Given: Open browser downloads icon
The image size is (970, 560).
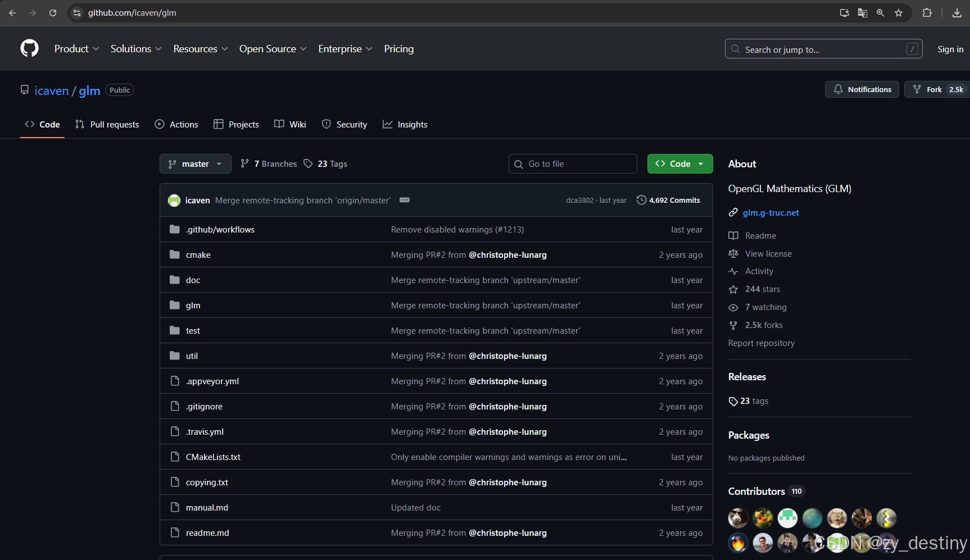Looking at the screenshot, I should pyautogui.click(x=957, y=13).
